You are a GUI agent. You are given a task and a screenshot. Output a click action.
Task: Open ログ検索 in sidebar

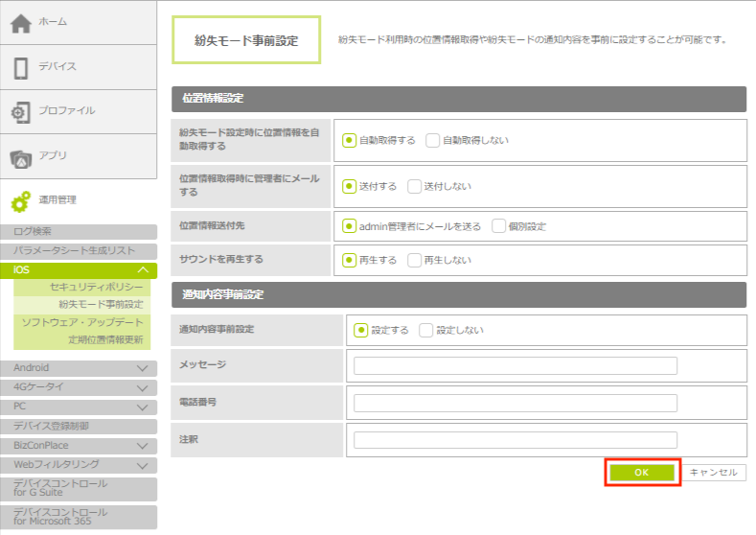click(x=39, y=231)
